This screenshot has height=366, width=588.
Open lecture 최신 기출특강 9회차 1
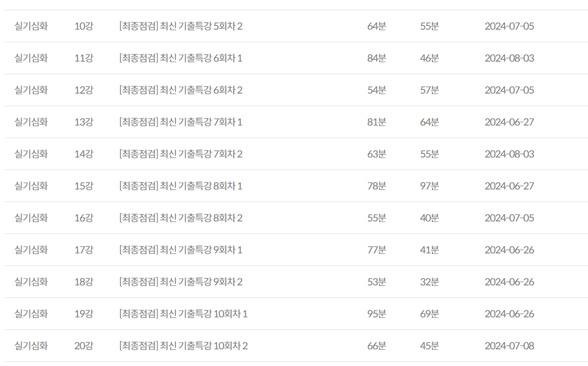(181, 250)
